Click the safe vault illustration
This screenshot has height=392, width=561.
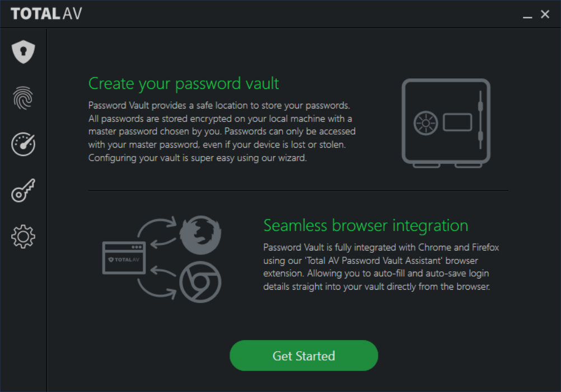pyautogui.click(x=446, y=123)
